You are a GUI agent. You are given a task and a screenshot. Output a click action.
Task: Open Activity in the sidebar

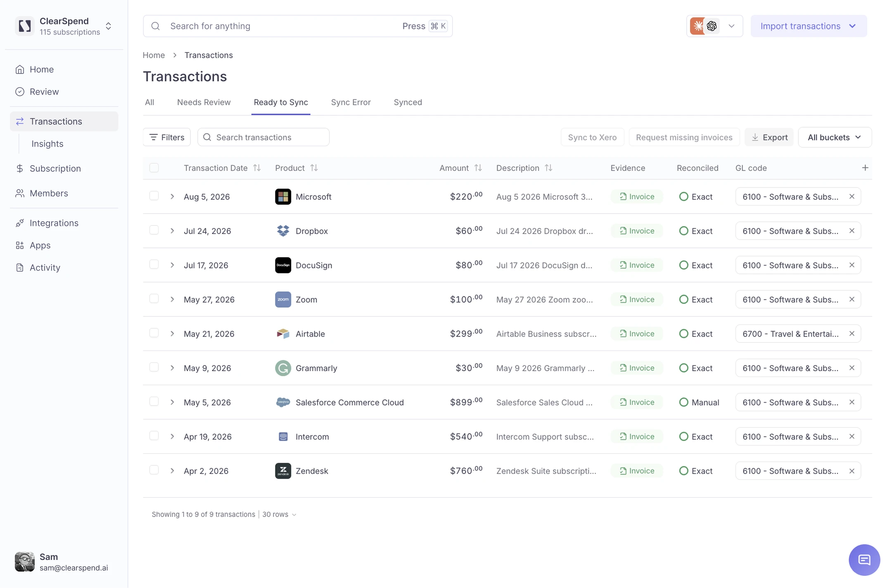click(x=45, y=268)
